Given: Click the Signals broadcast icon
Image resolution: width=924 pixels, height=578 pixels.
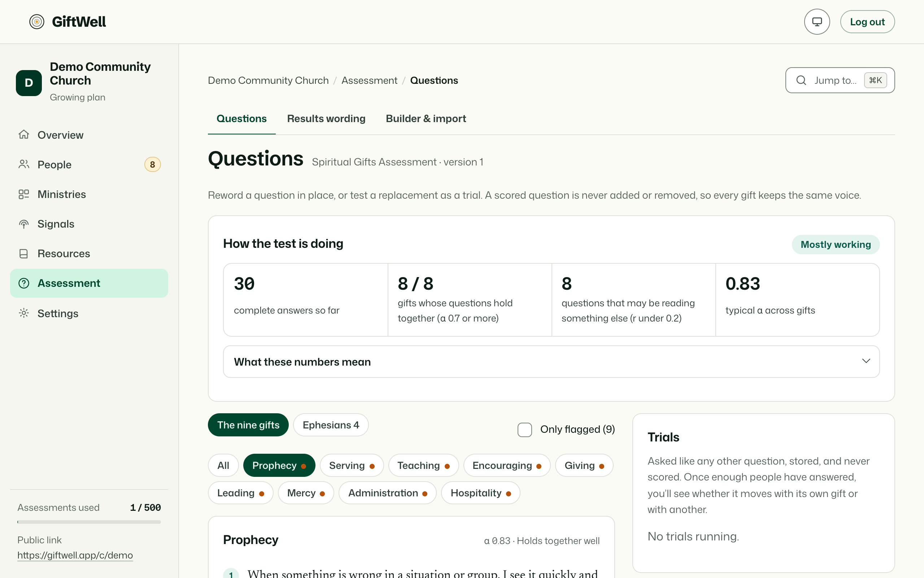Looking at the screenshot, I should (x=24, y=224).
